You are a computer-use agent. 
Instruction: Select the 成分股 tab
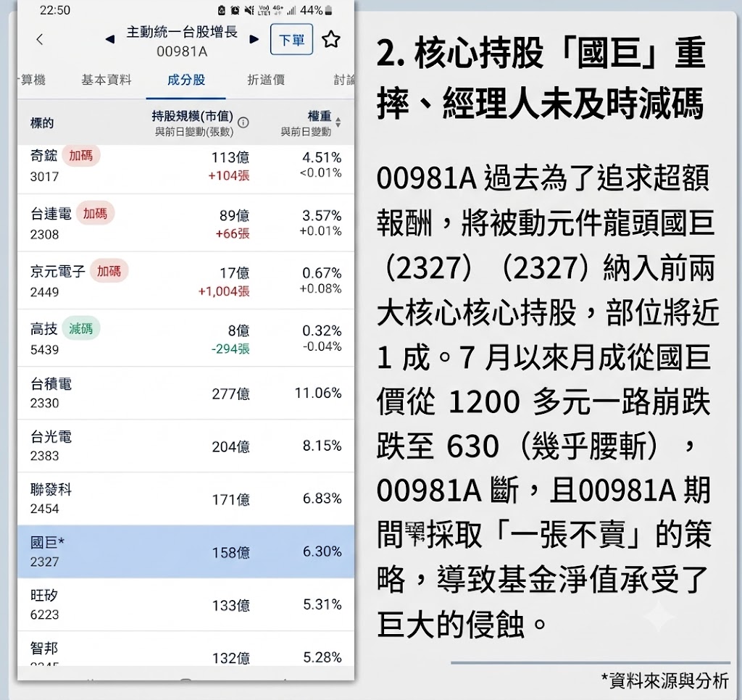(x=186, y=80)
